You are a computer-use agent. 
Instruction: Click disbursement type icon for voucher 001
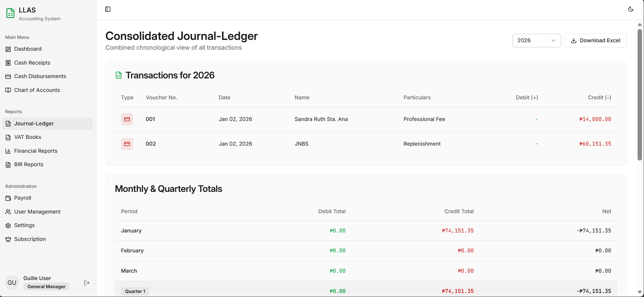coord(127,119)
